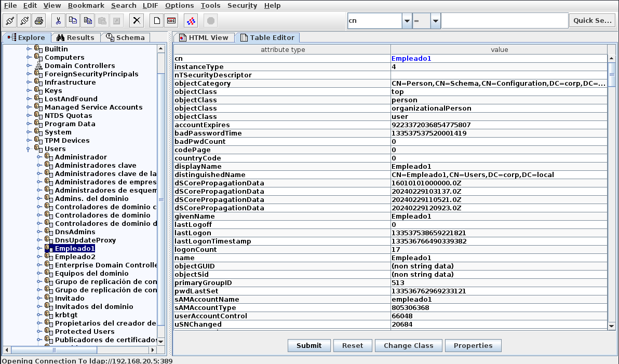Click the userAccountControl value 66048
Screen dimensions: 619x364
[499, 316]
